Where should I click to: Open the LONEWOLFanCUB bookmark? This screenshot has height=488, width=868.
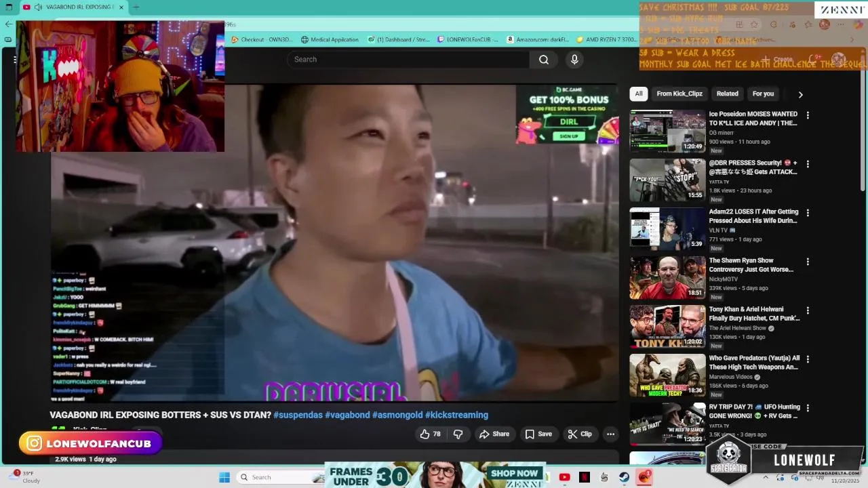click(468, 39)
